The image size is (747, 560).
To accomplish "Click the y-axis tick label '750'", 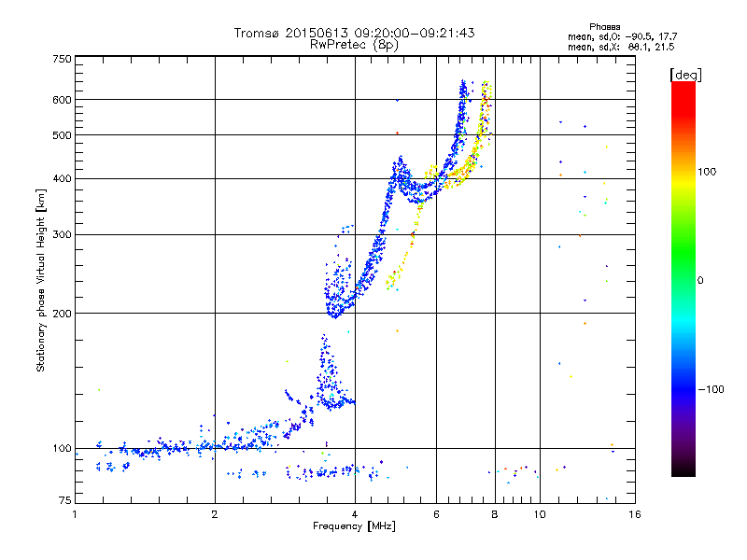I will point(62,59).
